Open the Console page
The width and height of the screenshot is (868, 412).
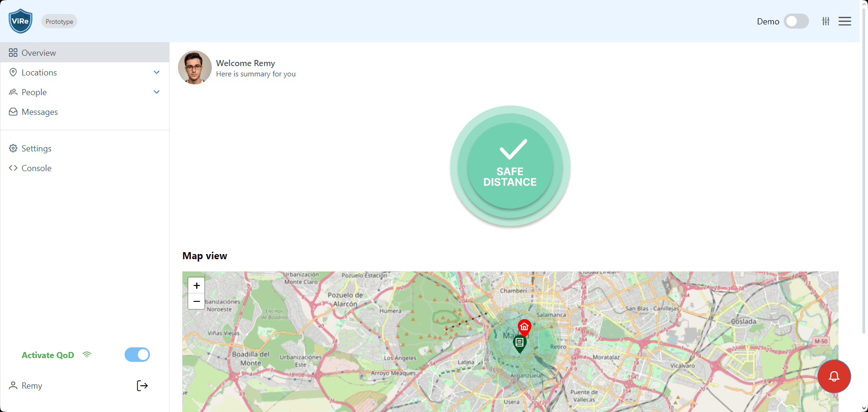pos(36,168)
